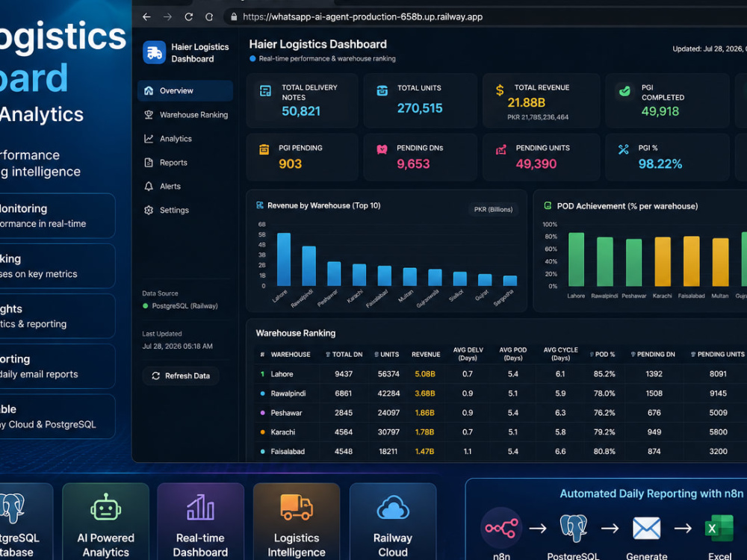This screenshot has width=747, height=560.
Task: Click the browser forward arrow
Action: coord(167,17)
